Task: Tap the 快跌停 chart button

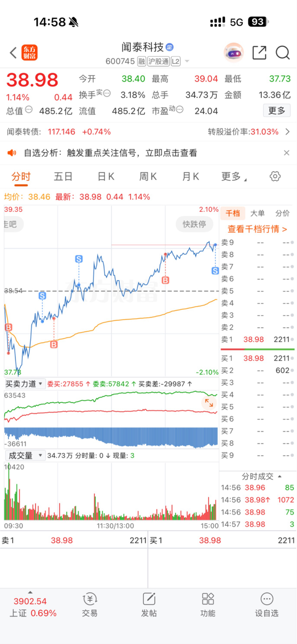Action: point(194,224)
